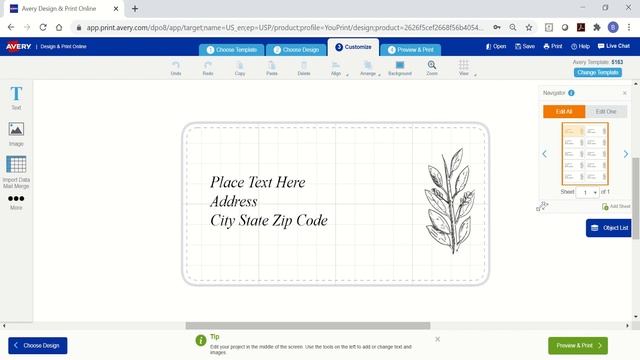
Task: Open the Background tool
Action: pos(400,68)
